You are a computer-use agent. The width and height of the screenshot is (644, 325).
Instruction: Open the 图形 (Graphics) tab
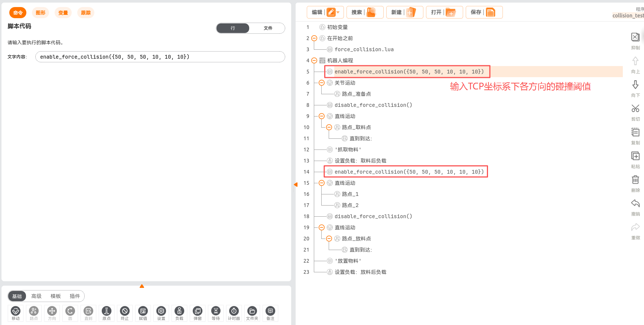tap(40, 13)
